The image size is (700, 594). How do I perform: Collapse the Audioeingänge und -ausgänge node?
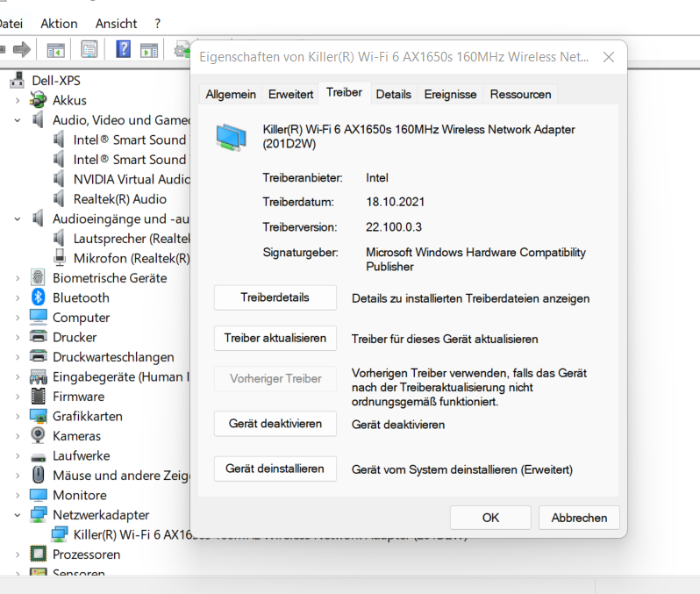coord(18,218)
